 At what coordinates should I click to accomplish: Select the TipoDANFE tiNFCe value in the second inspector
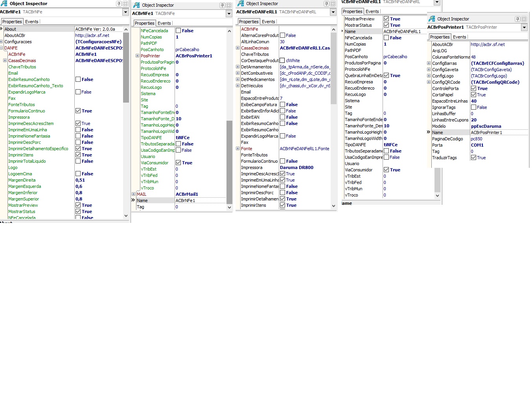pos(182,138)
